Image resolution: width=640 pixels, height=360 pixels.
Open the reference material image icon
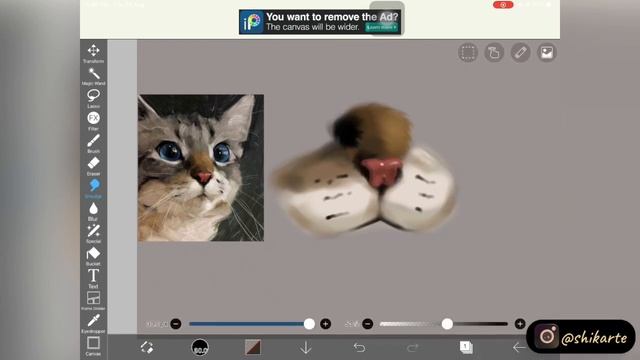tap(547, 53)
